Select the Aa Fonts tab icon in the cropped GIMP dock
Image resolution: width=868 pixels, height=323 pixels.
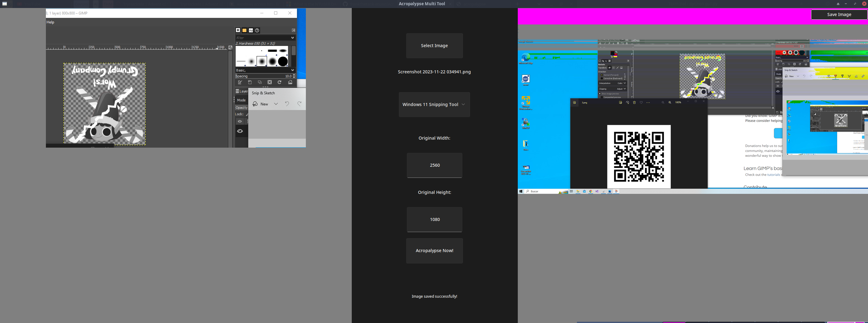(x=251, y=30)
